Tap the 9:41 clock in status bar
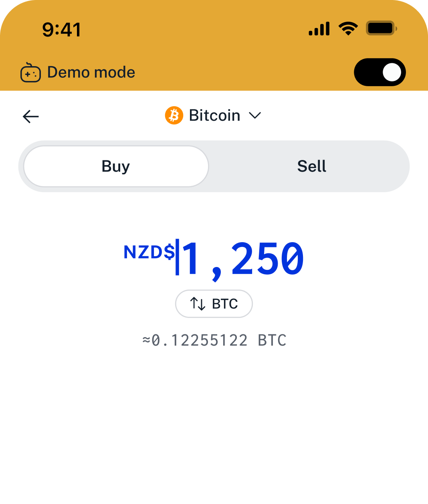The height and width of the screenshot is (504, 428). [62, 30]
